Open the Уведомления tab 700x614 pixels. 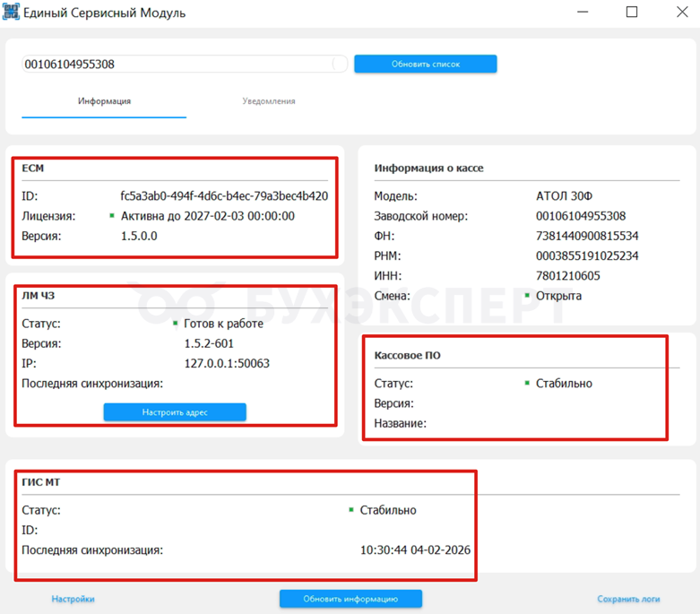click(x=269, y=101)
